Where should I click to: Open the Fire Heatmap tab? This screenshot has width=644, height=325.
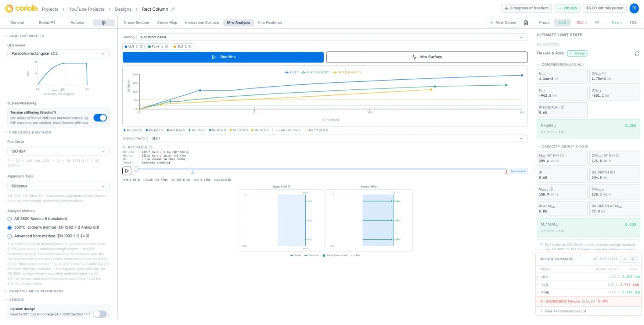[x=270, y=23]
